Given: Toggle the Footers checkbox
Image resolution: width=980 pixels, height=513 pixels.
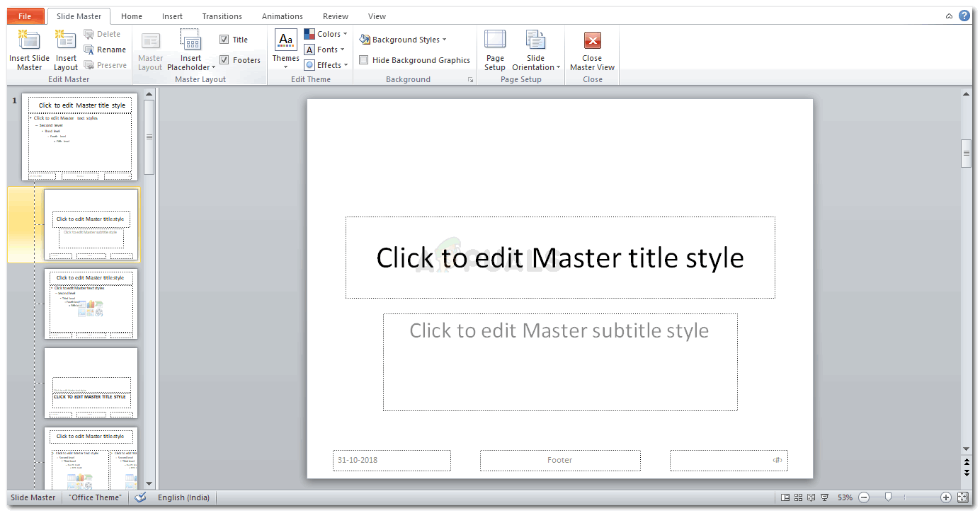Looking at the screenshot, I should (224, 60).
